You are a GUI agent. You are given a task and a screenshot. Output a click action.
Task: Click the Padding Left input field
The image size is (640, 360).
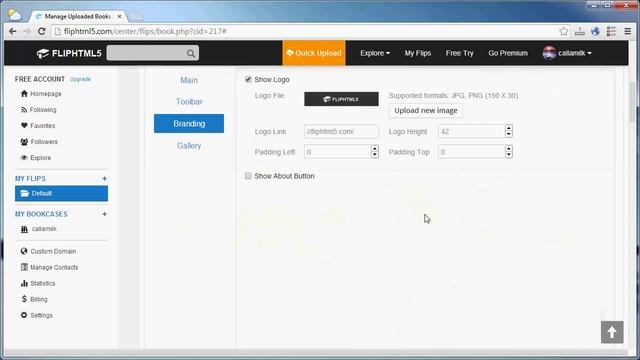tap(338, 152)
